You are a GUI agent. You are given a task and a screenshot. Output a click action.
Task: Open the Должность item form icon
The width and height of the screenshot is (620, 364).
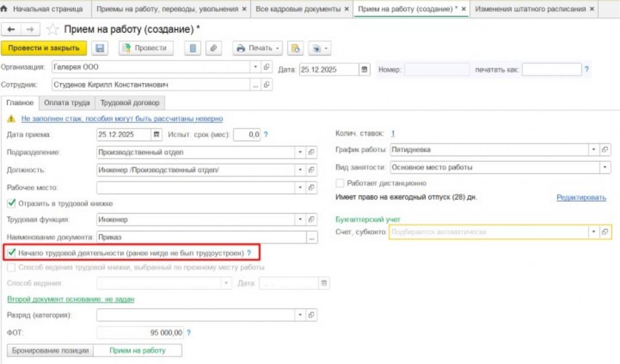coord(312,170)
